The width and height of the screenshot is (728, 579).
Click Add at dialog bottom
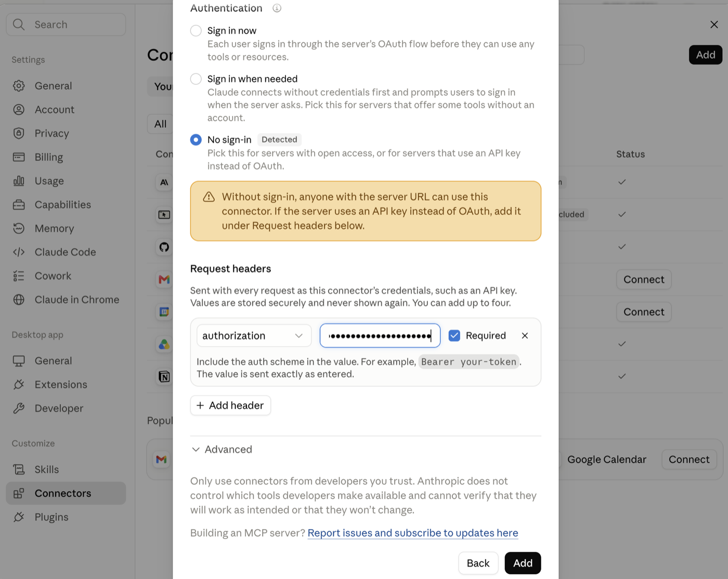523,563
